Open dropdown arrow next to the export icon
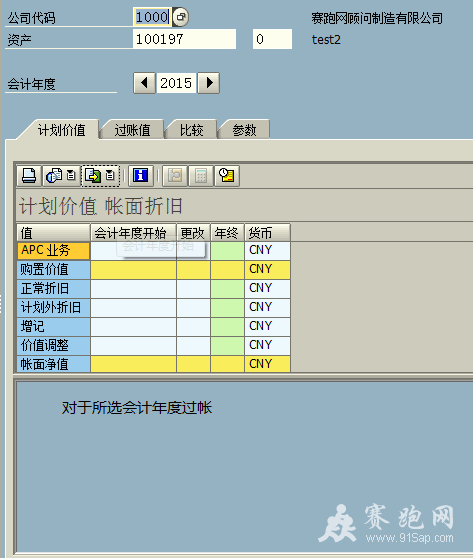Image resolution: width=473 pixels, height=558 pixels. [x=110, y=176]
